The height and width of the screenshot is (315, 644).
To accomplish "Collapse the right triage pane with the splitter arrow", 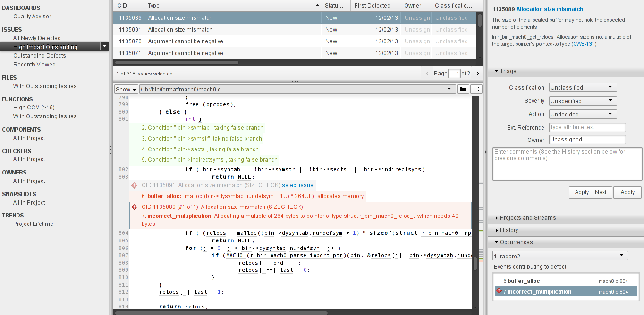I will [486, 152].
